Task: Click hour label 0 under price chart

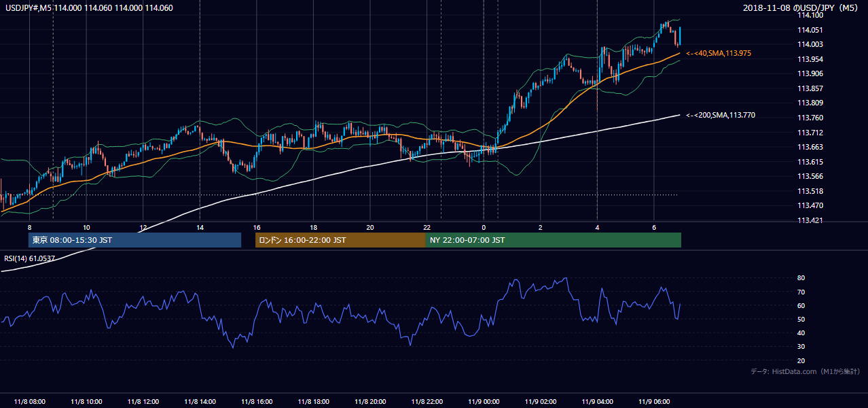Action: 484,227
